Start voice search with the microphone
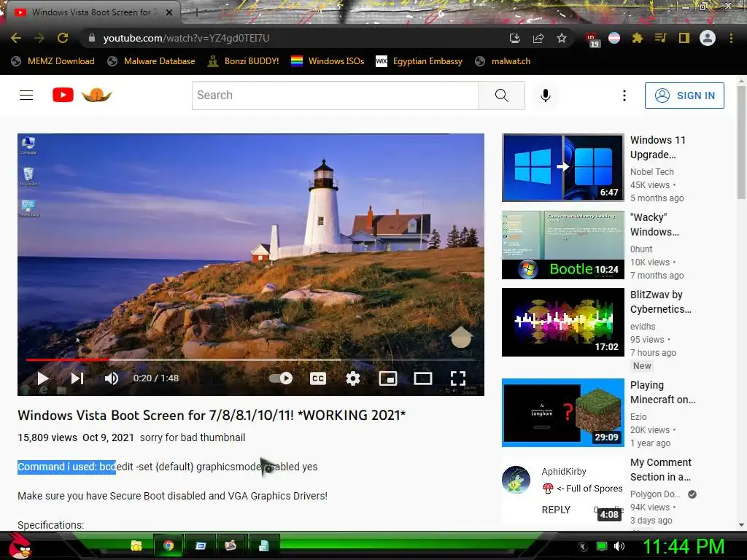747x560 pixels. click(x=546, y=96)
